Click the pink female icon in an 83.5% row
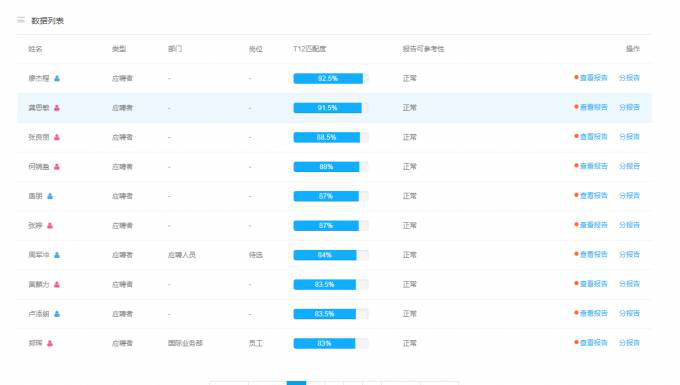 57,284
